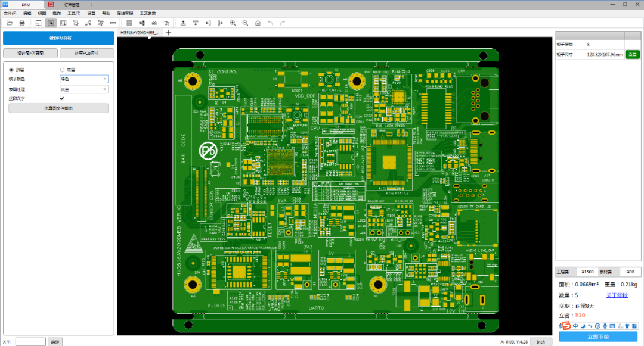
Task: Toggle Chinese mode on Sogou input bar
Action: tap(575, 326)
